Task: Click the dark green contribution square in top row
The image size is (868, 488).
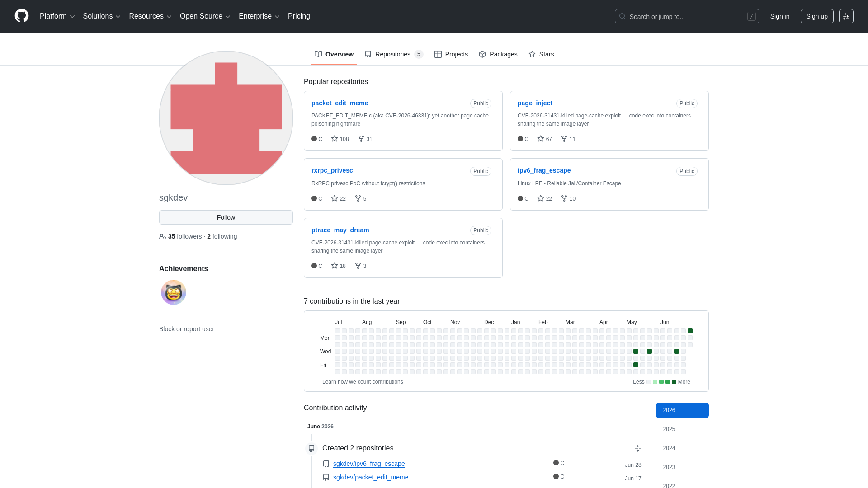Action: point(690,331)
